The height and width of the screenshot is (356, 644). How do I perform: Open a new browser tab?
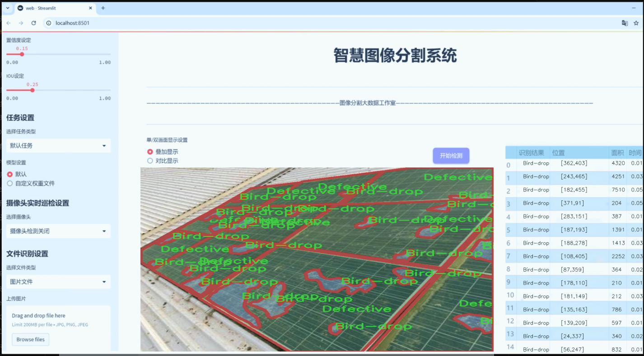pyautogui.click(x=103, y=8)
